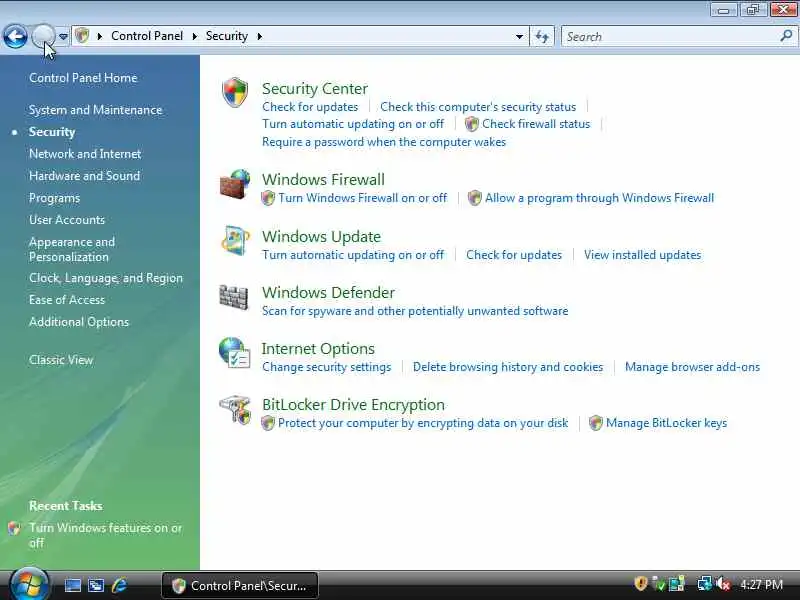This screenshot has height=600, width=800.
Task: Select Security in the sidebar
Action: (52, 132)
